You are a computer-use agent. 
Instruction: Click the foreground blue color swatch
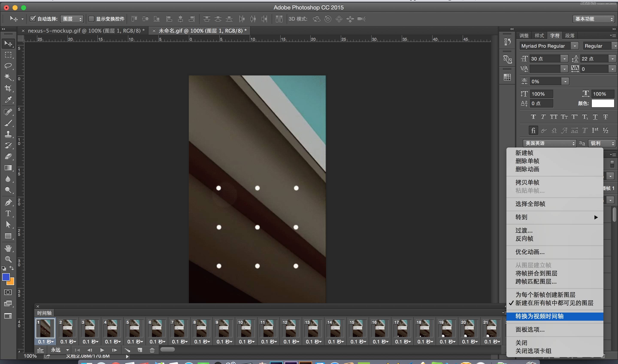tap(6, 277)
